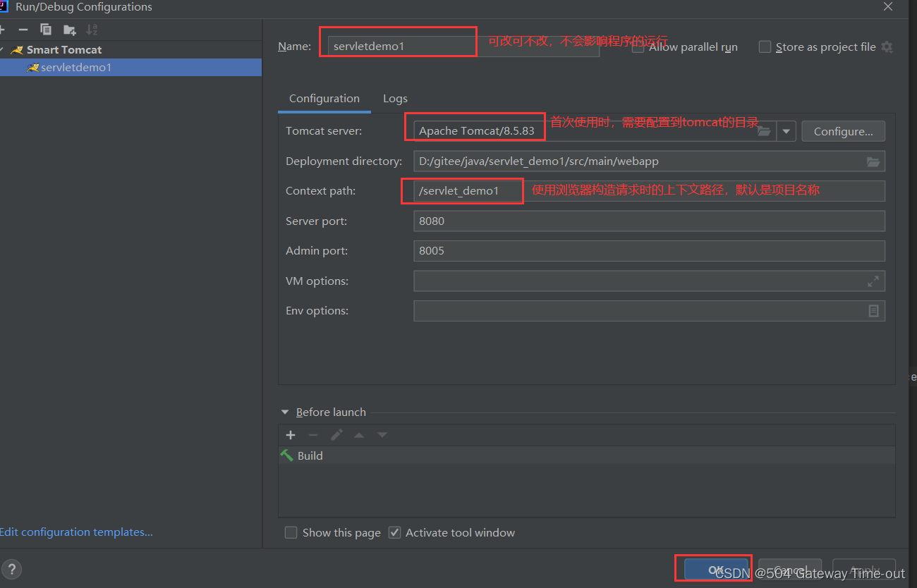Switch to the Configuration tab
The height and width of the screenshot is (588, 917).
pyautogui.click(x=324, y=99)
